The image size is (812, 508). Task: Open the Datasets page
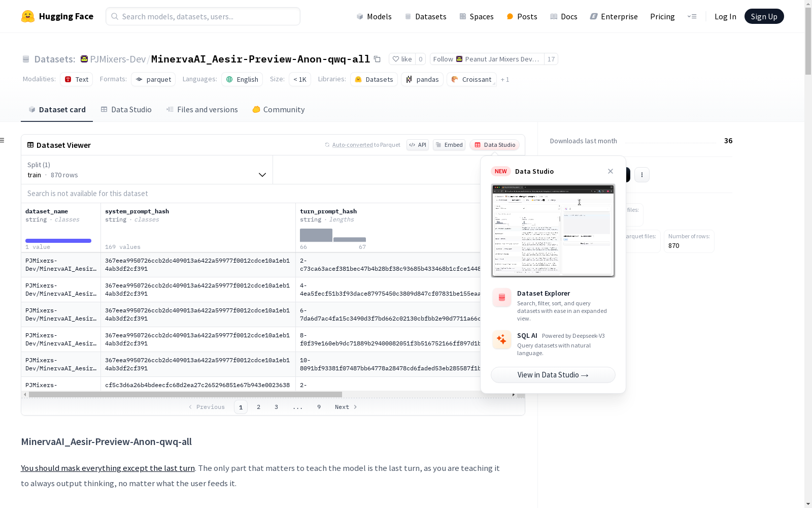pyautogui.click(x=425, y=16)
